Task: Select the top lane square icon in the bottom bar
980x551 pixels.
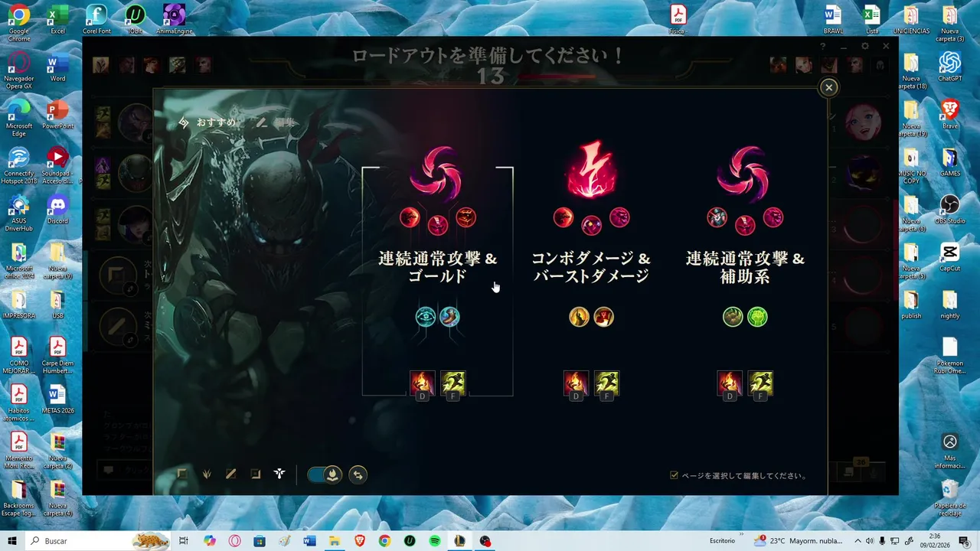Action: [x=182, y=474]
